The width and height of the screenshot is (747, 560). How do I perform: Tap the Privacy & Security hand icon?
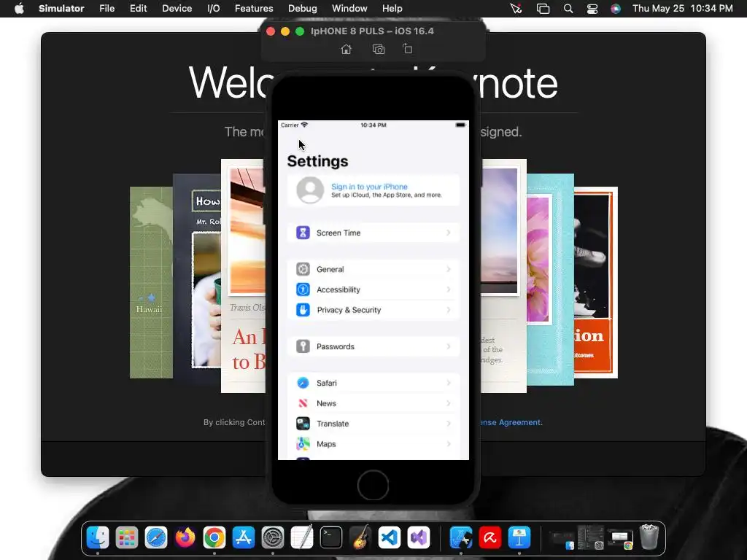tap(303, 310)
